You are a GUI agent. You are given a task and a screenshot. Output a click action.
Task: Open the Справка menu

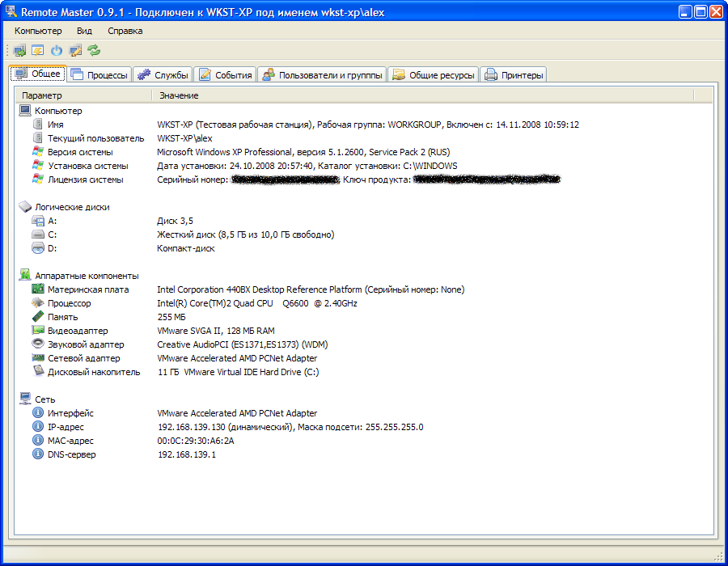[x=125, y=31]
